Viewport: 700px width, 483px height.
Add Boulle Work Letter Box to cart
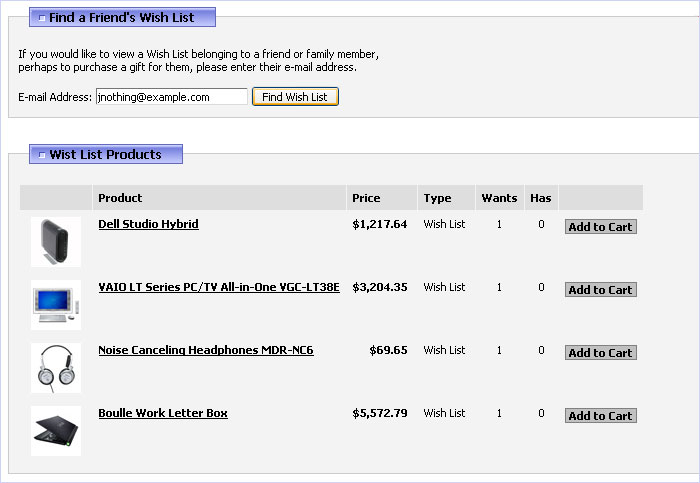click(x=600, y=416)
